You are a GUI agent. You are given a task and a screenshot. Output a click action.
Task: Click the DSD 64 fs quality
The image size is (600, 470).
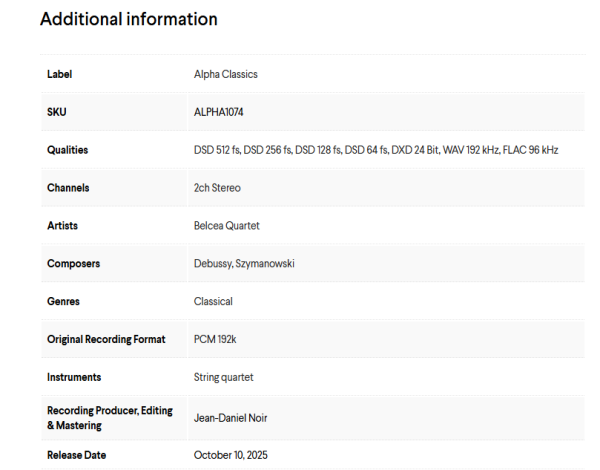coord(366,150)
